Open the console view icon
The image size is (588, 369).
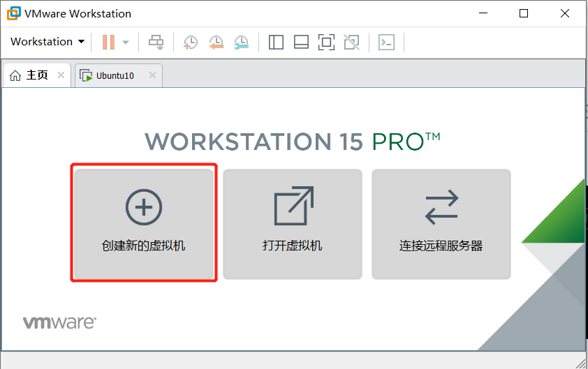(386, 42)
